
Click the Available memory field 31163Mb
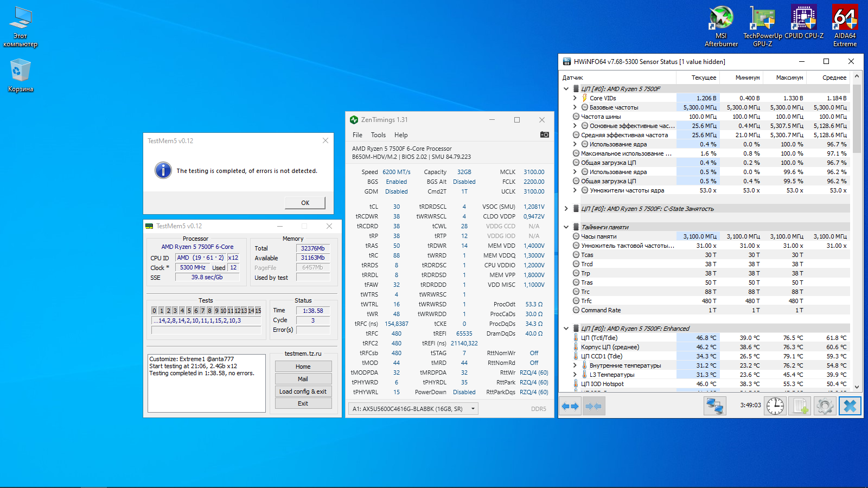(313, 258)
